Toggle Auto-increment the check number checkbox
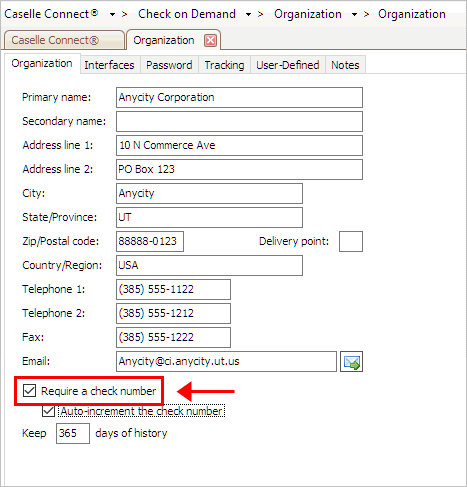Image resolution: width=467 pixels, height=487 pixels. 49,411
